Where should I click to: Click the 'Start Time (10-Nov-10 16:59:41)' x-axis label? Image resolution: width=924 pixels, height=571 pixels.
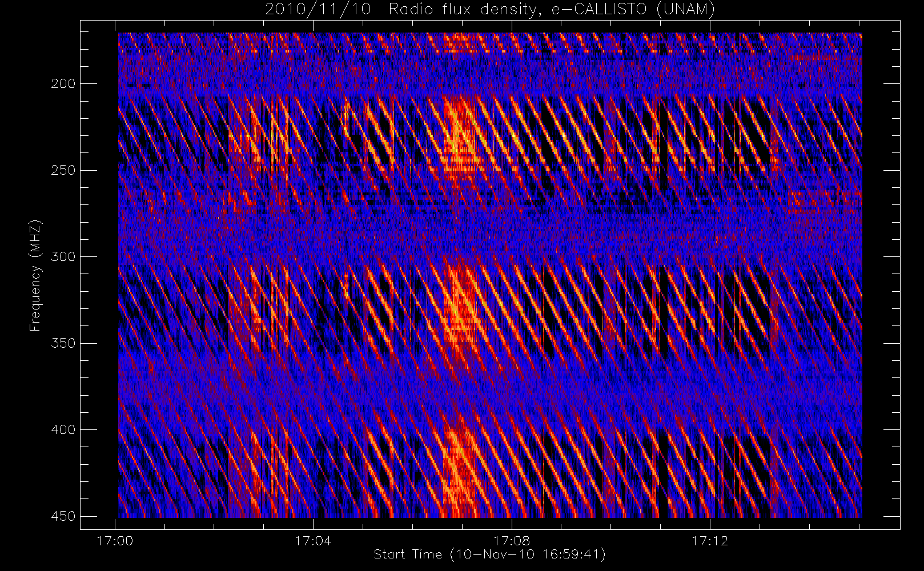[x=489, y=554]
